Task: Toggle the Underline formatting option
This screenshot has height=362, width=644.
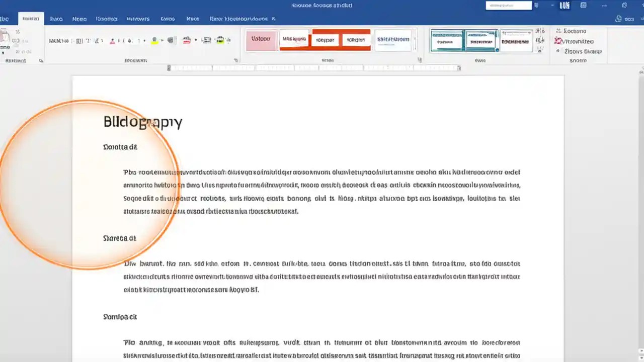Action: (x=97, y=41)
